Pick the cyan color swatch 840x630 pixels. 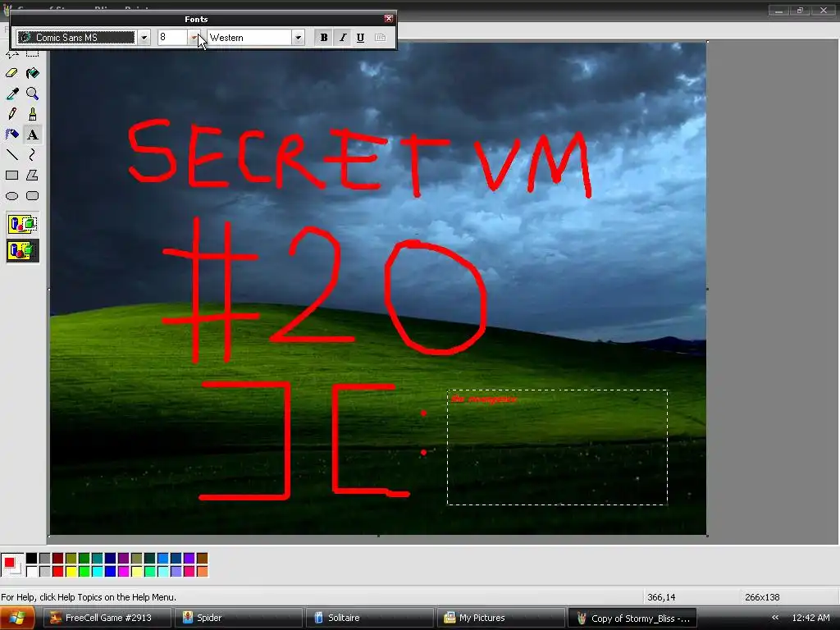98,572
